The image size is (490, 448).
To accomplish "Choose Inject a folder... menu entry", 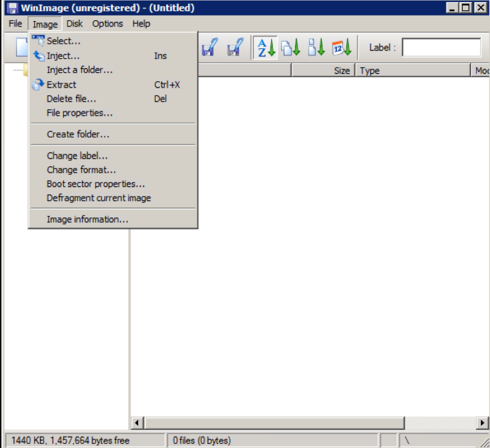I will (113, 69).
